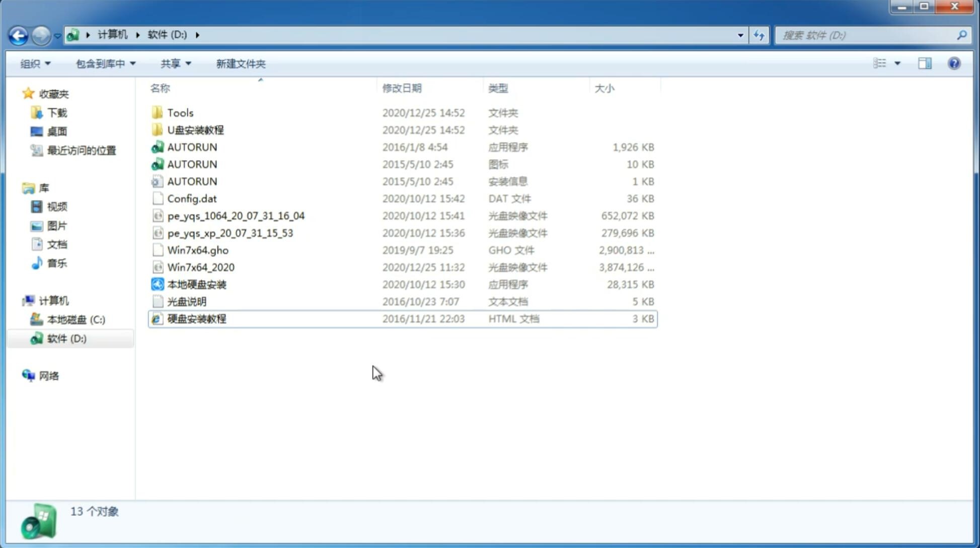Open the Tools folder
This screenshot has height=548, width=980.
(180, 112)
